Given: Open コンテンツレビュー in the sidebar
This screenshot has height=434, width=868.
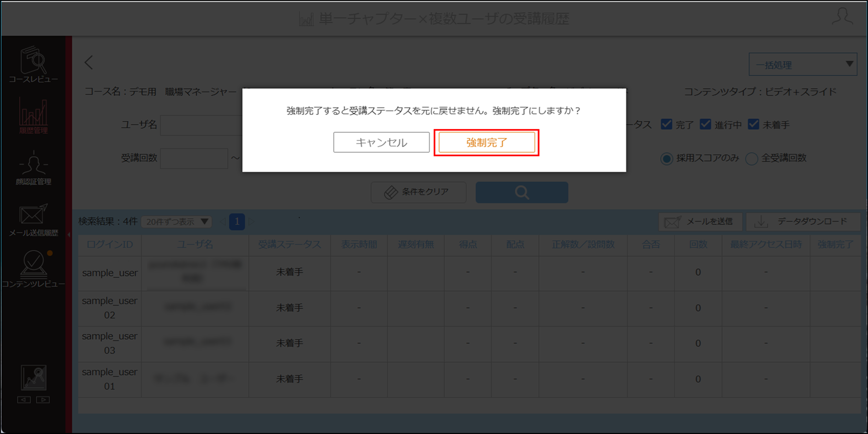Looking at the screenshot, I should pos(33,269).
